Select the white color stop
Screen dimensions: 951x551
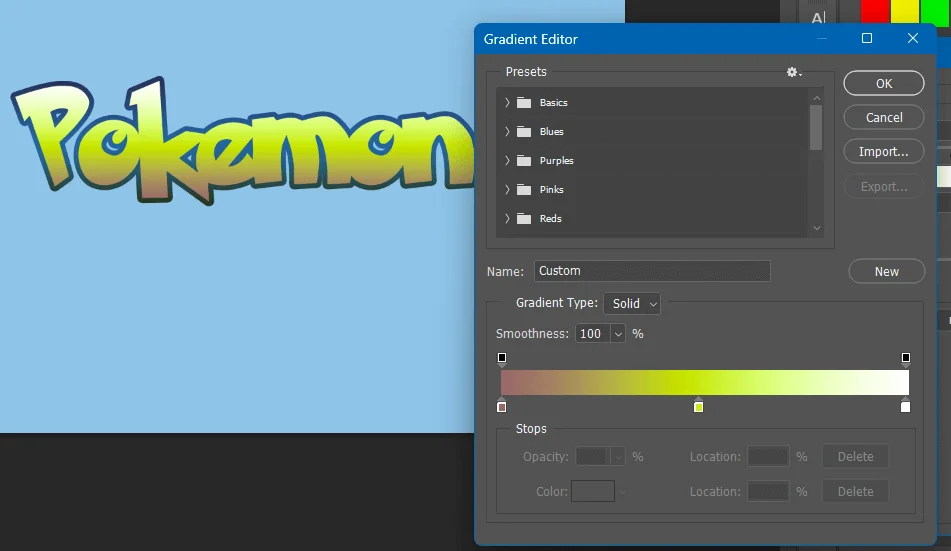coord(906,406)
